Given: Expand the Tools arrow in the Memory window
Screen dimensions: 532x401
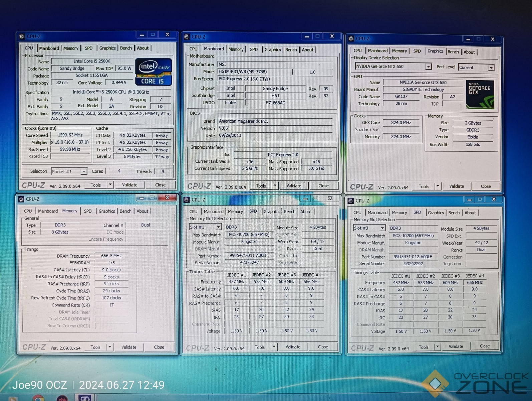Looking at the screenshot, I should click(109, 347).
